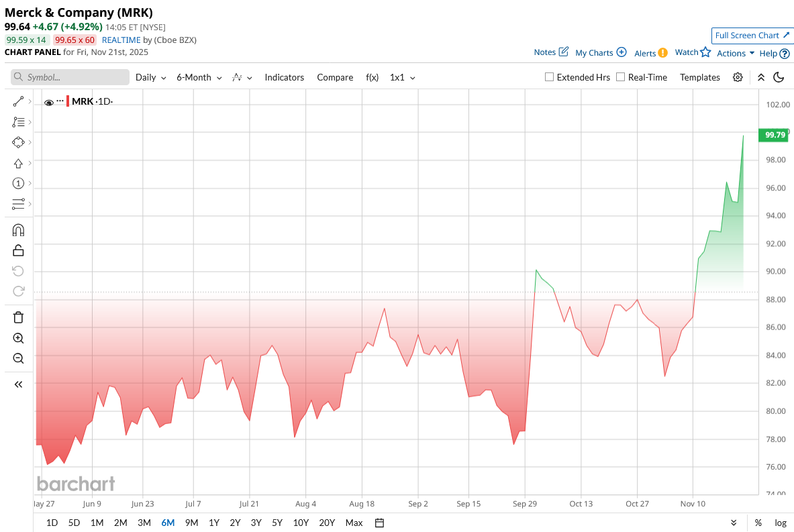Viewport: 794px width, 532px height.
Task: Select the 3Y range tab
Action: (256, 523)
